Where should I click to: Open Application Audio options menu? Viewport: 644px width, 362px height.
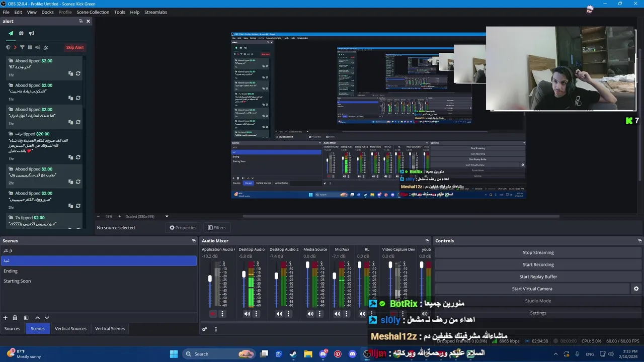[x=222, y=314]
